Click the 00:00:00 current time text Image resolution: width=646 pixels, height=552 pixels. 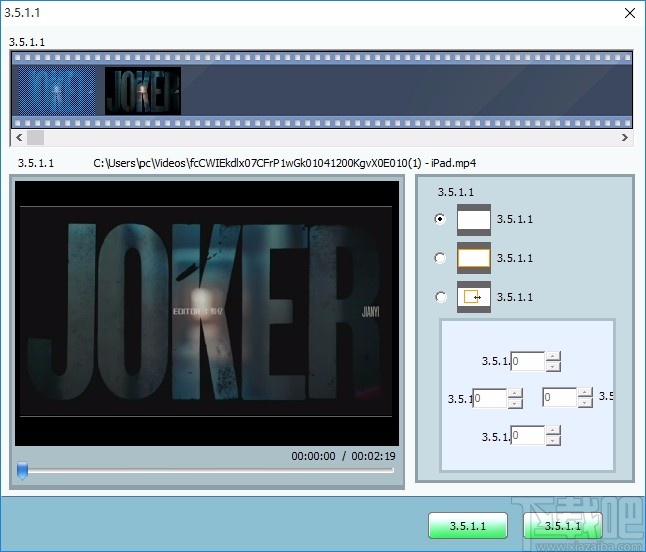pyautogui.click(x=314, y=456)
